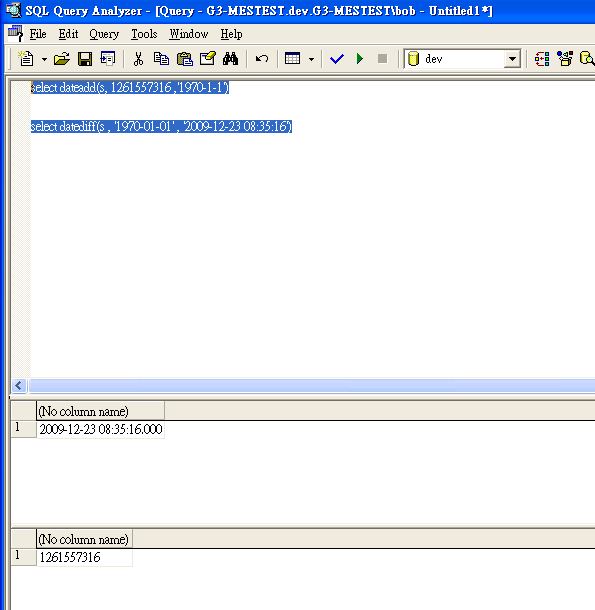Save the query with the floppy disk icon
This screenshot has height=610, width=595.
coord(85,59)
